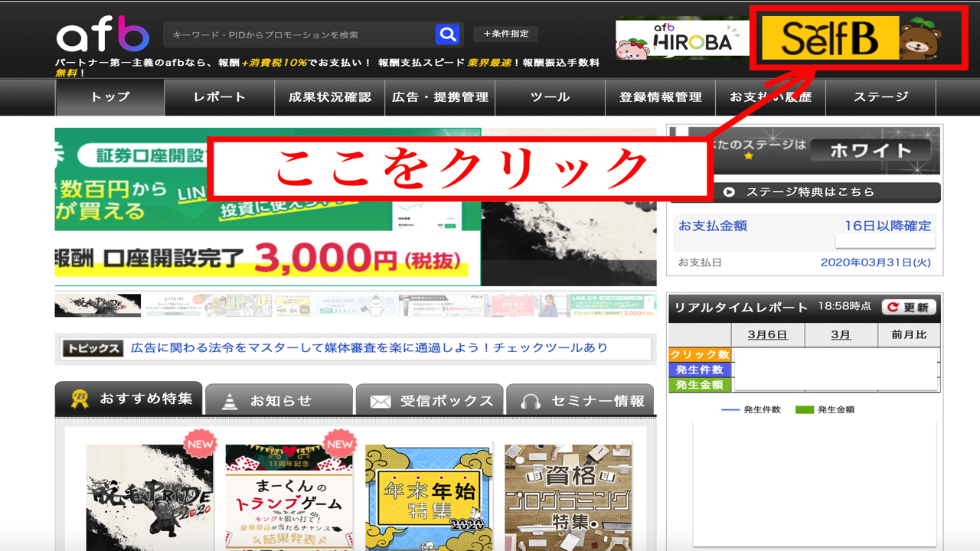980x551 pixels.
Task: Open the ツール menu item
Action: point(550,97)
